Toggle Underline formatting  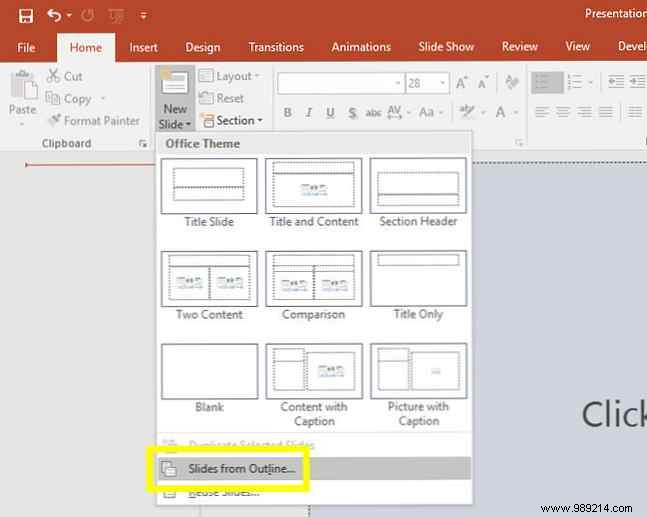coord(330,112)
